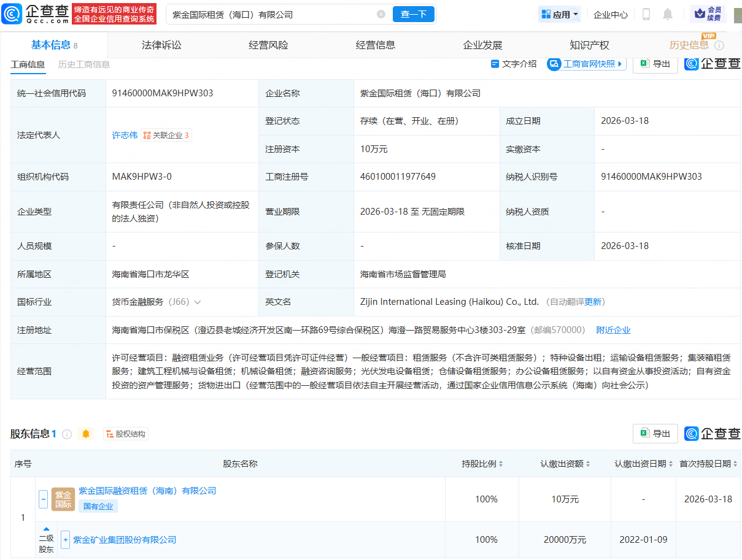Click legal representative 许志伟 link
Screen dimensions: 742x560
pos(125,135)
